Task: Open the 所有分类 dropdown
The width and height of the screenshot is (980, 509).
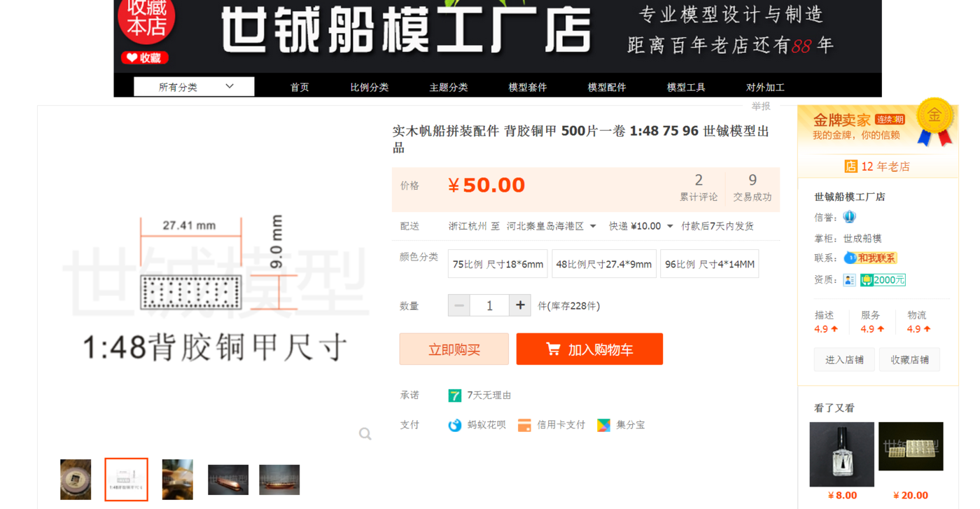Action: click(x=194, y=87)
